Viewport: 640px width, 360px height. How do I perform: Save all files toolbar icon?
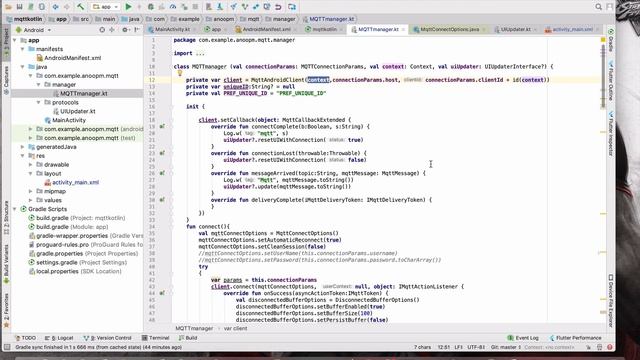click(x=19, y=7)
